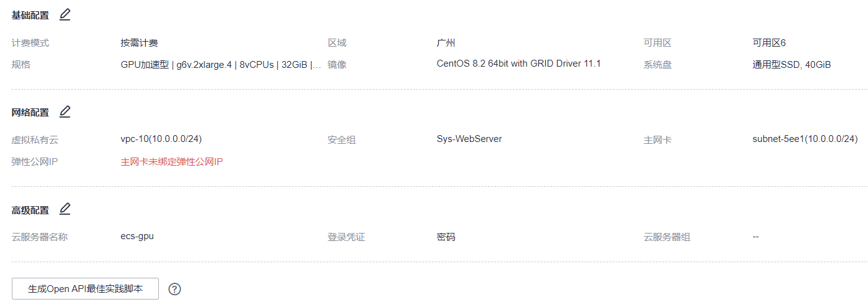
Task: Click the truncated GPU加速型 specification value
Action: (221, 65)
